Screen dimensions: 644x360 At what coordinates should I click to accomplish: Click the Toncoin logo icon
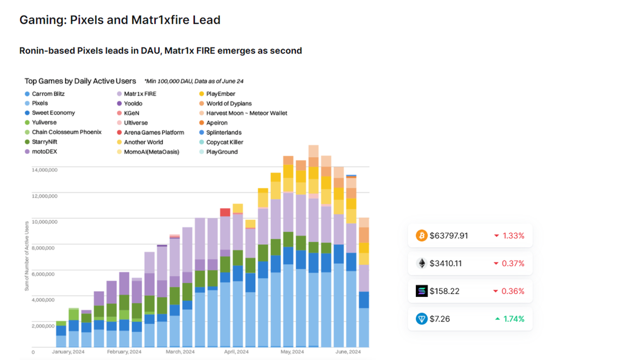coord(422,319)
